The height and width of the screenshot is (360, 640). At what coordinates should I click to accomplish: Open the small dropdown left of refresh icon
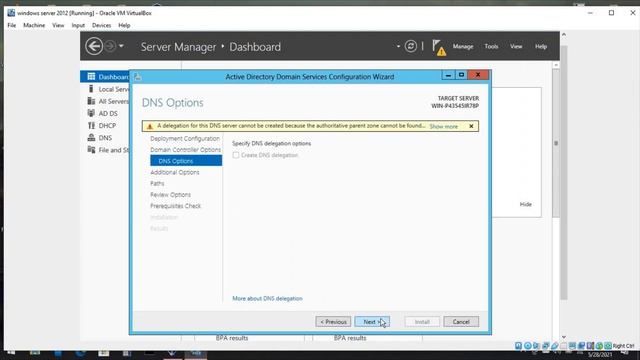[x=398, y=46]
